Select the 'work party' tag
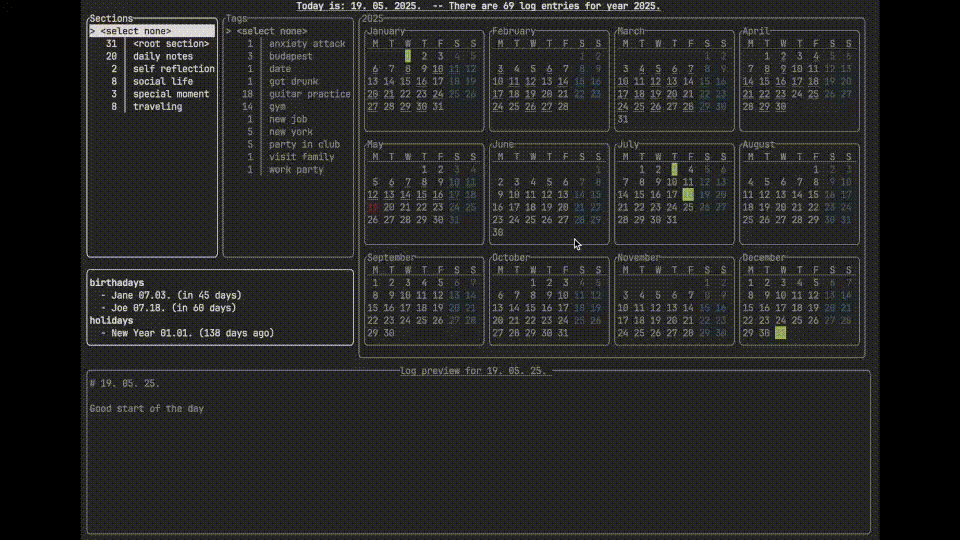The height and width of the screenshot is (540, 960). coord(297,170)
